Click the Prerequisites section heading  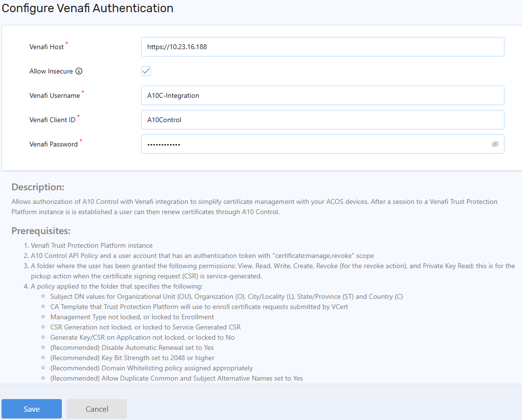pyautogui.click(x=41, y=231)
